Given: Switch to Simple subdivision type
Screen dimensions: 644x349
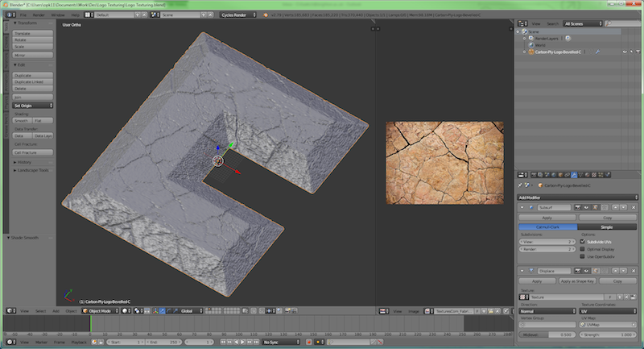Looking at the screenshot, I should [x=608, y=227].
